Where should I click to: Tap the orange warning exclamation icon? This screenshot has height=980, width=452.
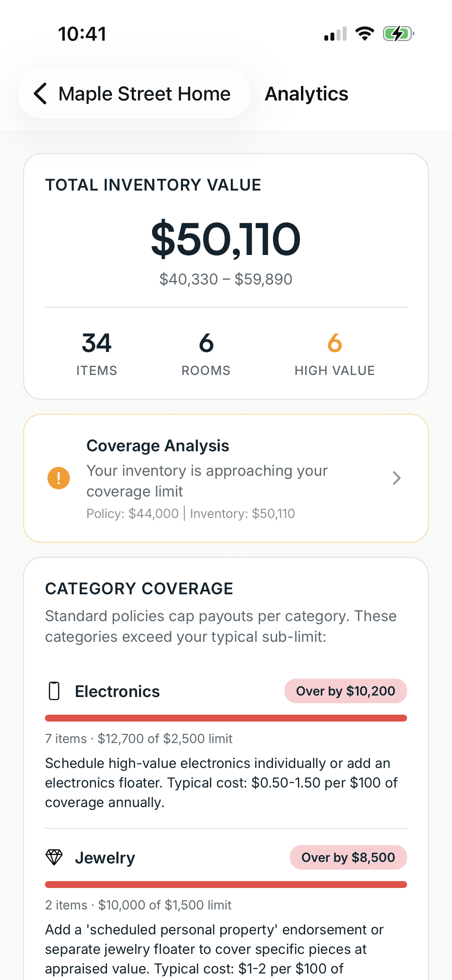[x=59, y=478]
